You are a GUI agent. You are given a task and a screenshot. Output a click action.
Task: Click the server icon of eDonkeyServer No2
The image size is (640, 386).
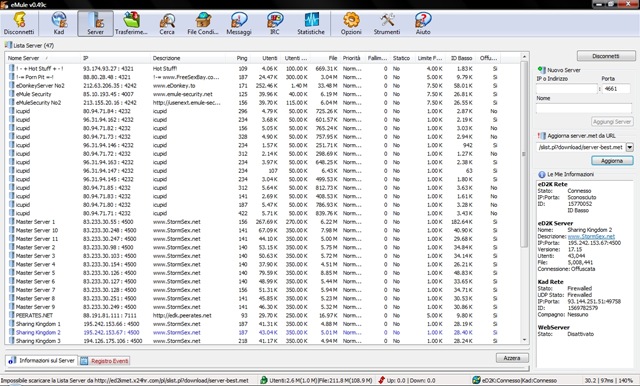[11, 85]
